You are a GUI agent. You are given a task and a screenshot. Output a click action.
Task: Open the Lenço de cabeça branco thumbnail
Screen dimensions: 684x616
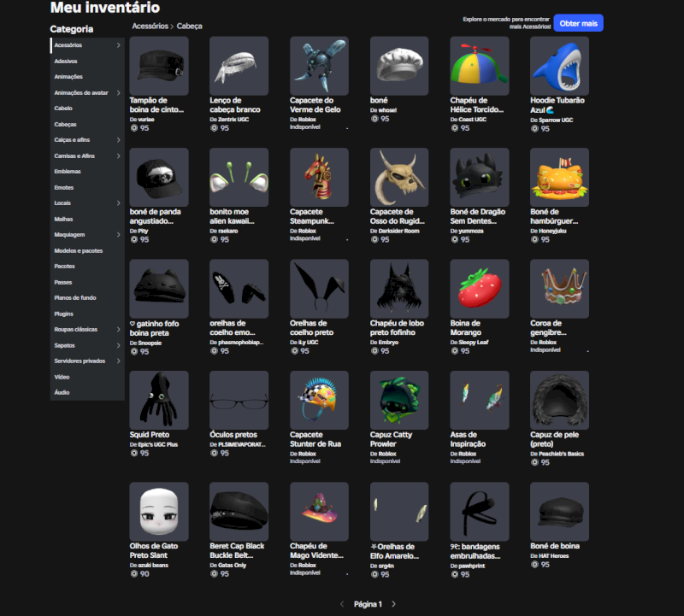pyautogui.click(x=239, y=66)
